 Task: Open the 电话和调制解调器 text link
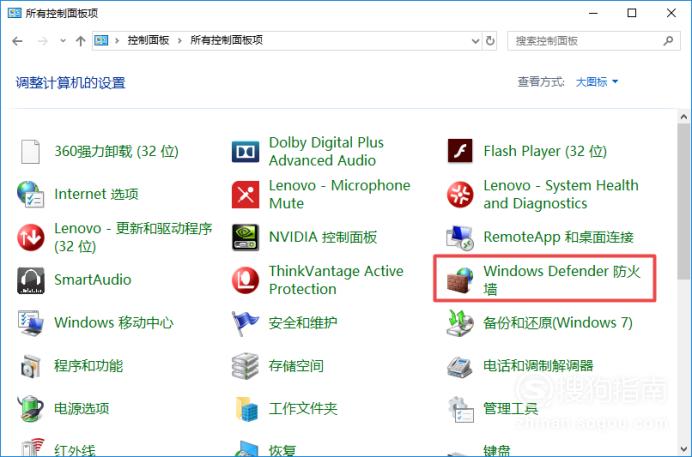coord(538,366)
